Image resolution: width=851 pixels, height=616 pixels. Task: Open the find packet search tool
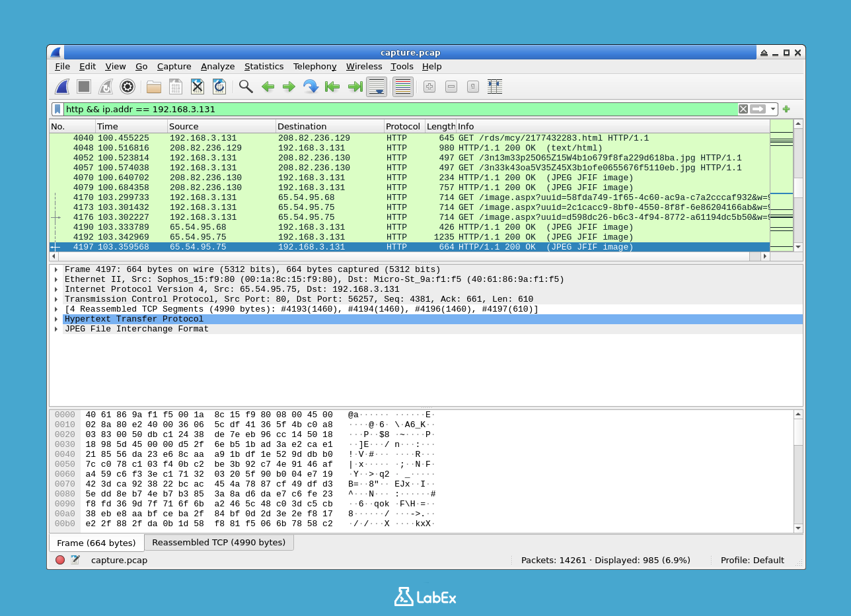(245, 86)
